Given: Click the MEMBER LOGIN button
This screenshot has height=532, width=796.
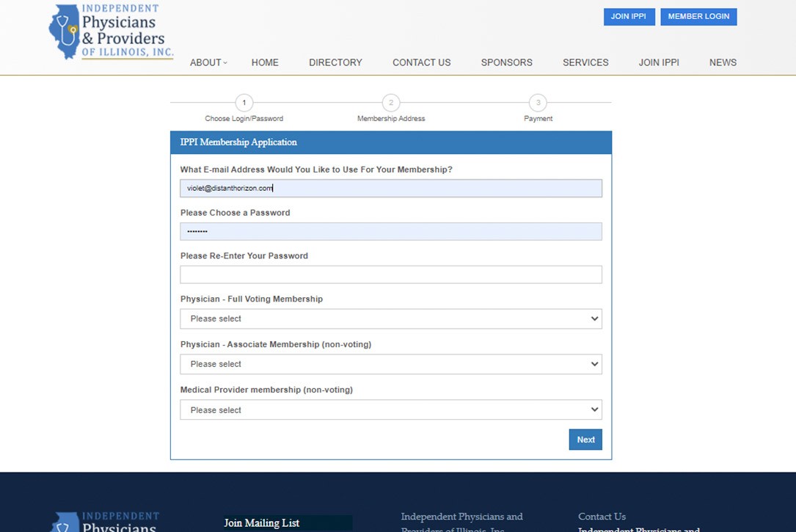Looking at the screenshot, I should [698, 16].
